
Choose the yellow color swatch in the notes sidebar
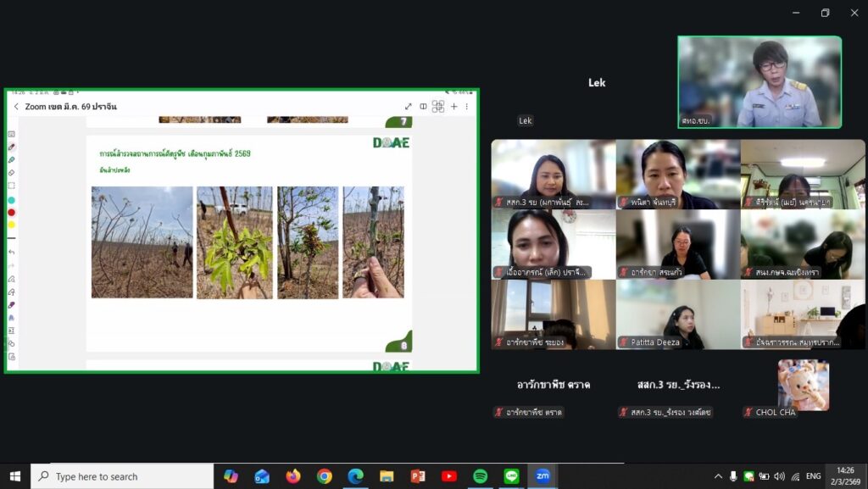[12, 225]
